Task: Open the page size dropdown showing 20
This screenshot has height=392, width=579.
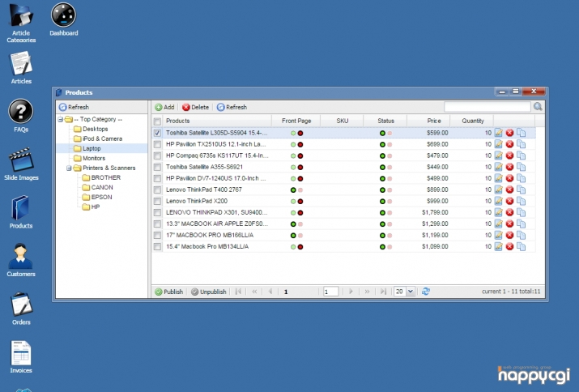Action: click(x=411, y=292)
